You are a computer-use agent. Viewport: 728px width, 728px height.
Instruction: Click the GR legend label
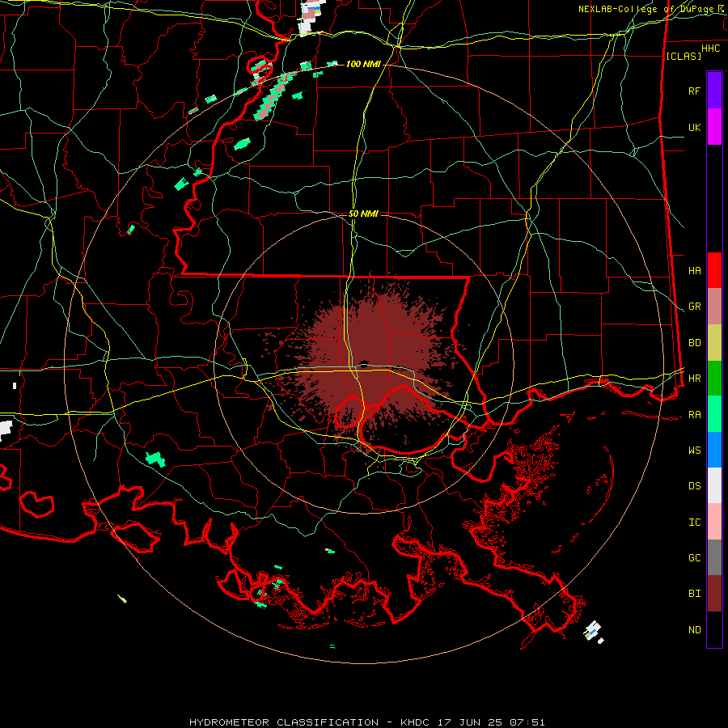point(694,307)
